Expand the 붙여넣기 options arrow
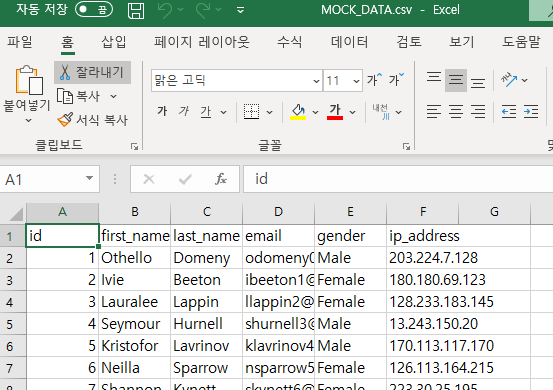 (28, 120)
